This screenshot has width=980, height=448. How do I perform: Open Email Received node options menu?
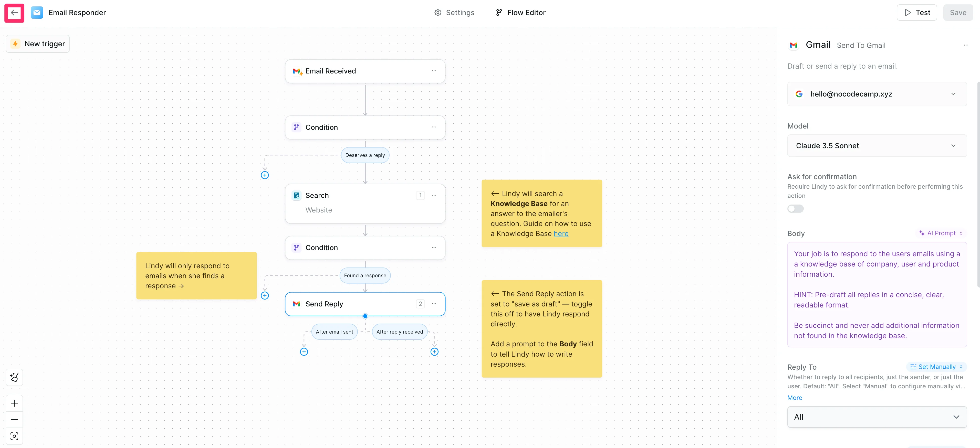(434, 71)
